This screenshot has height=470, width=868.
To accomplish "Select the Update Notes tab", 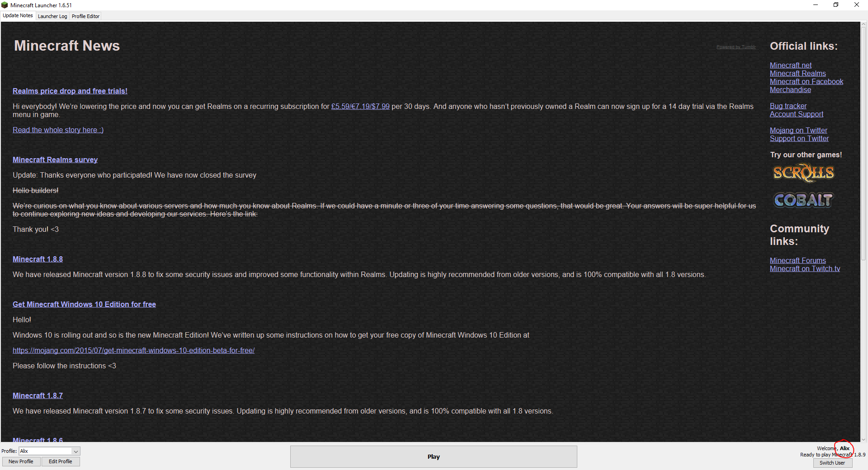I will tap(17, 15).
